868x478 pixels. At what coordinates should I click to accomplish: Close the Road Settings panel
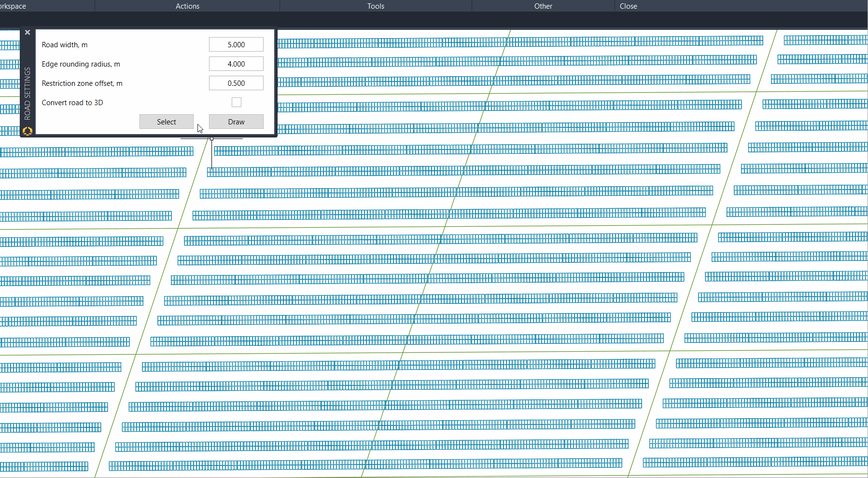click(28, 32)
